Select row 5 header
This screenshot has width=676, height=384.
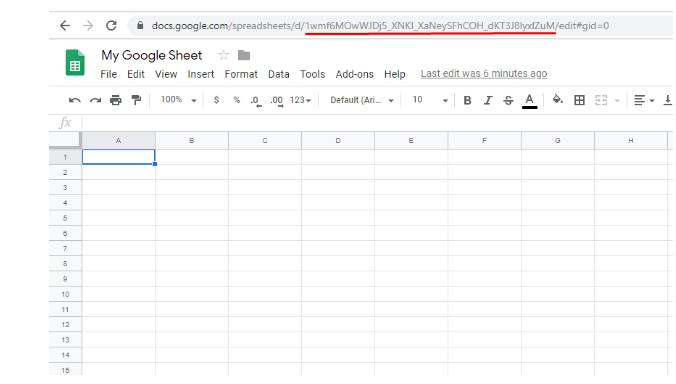pos(65,218)
